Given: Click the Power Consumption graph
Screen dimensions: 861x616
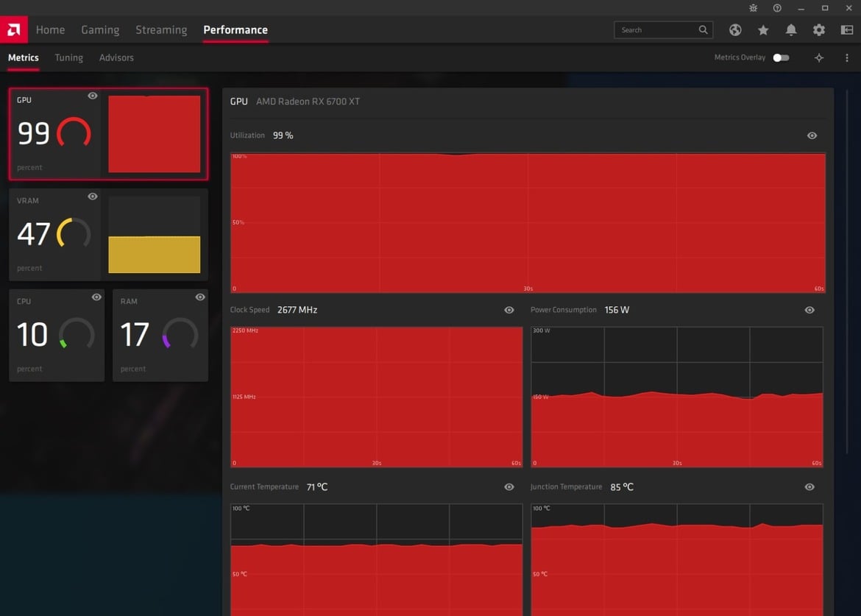Looking at the screenshot, I should (x=677, y=397).
